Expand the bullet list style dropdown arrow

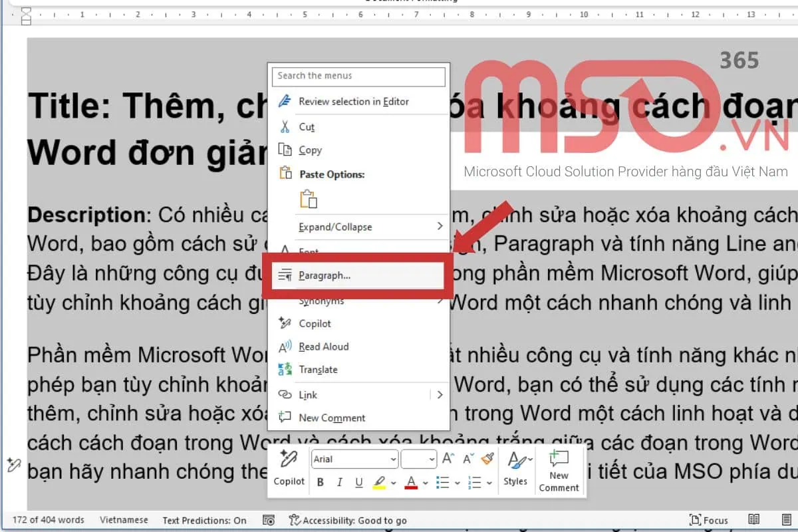pyautogui.click(x=458, y=483)
